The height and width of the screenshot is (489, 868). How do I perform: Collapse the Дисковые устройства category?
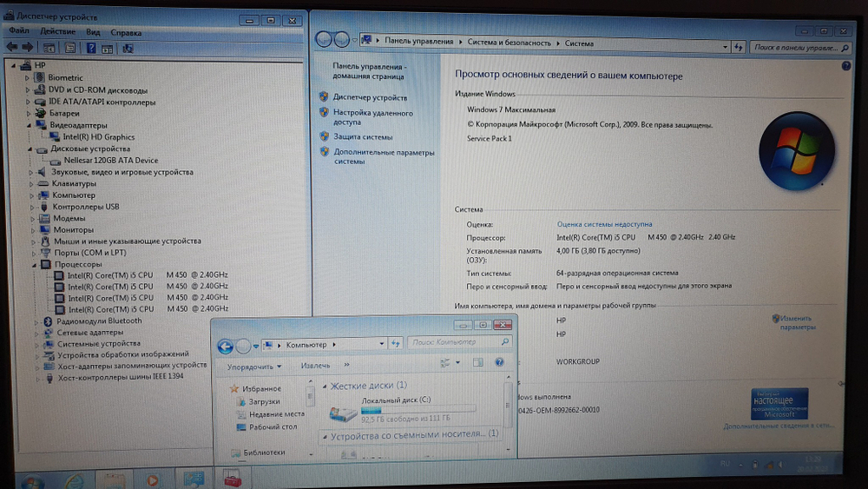30,149
